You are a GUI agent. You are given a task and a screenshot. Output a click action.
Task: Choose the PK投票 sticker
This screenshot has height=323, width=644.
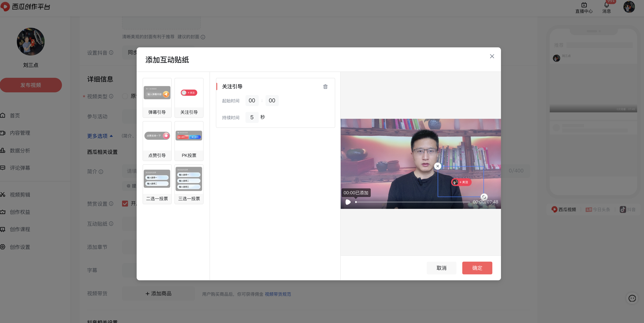(189, 141)
